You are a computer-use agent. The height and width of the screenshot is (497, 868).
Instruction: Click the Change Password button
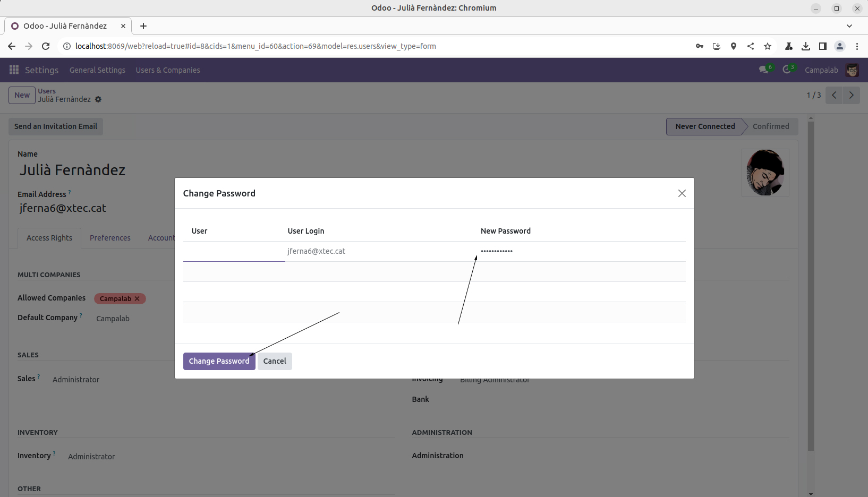tap(219, 361)
